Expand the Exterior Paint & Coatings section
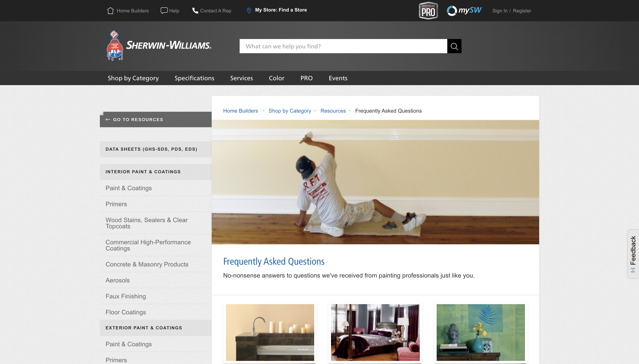The height and width of the screenshot is (364, 639). pos(144,328)
